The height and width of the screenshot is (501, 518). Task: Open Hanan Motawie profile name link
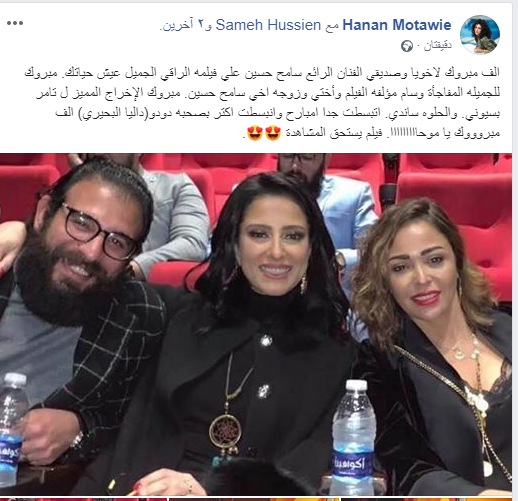click(397, 25)
